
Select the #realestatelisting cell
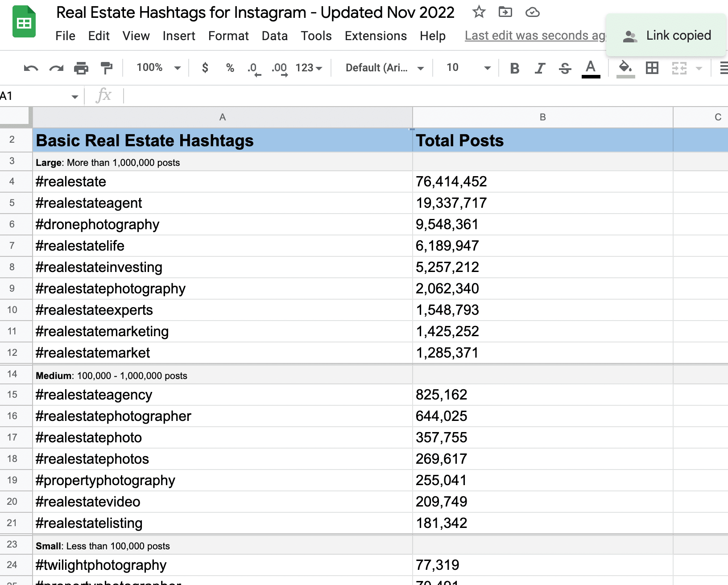(223, 523)
